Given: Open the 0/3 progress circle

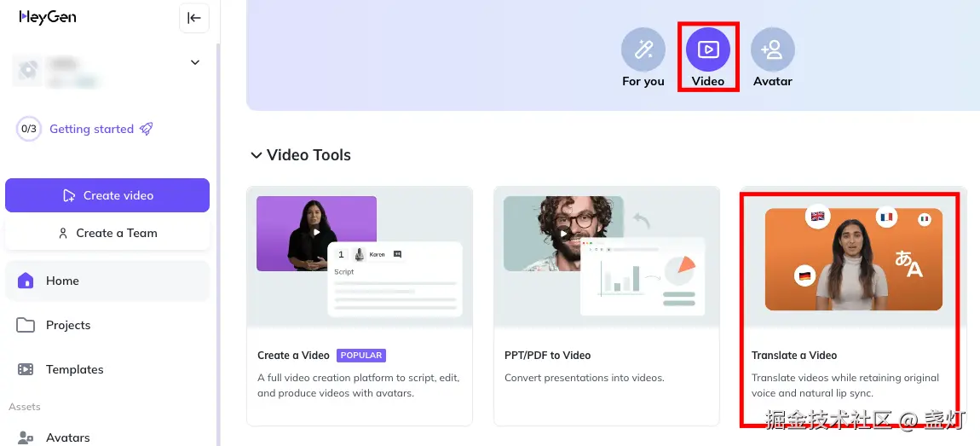Looking at the screenshot, I should pos(29,130).
